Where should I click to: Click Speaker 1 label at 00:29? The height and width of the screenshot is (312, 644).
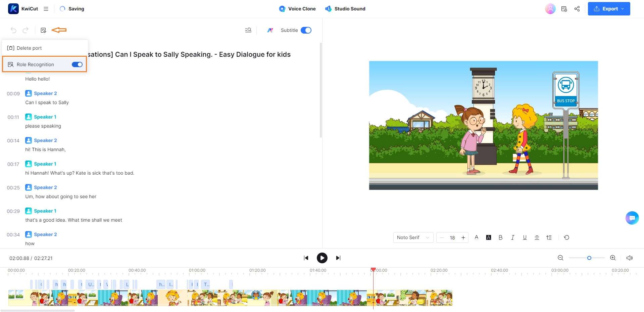[45, 211]
